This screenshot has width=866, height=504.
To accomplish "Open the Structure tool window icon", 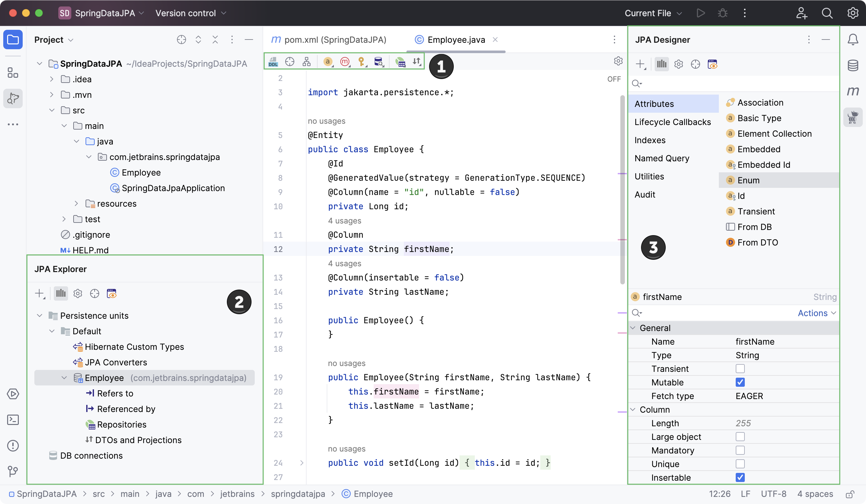I will click(x=13, y=73).
